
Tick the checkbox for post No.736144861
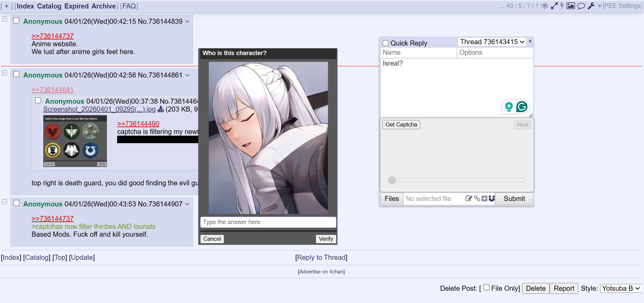[x=16, y=74]
